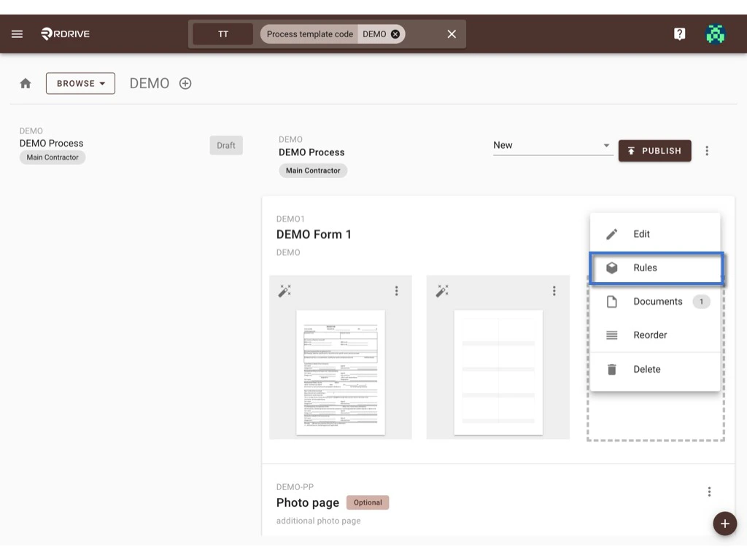Click the RDRIVE logo
The image size is (747, 560).
click(x=65, y=33)
